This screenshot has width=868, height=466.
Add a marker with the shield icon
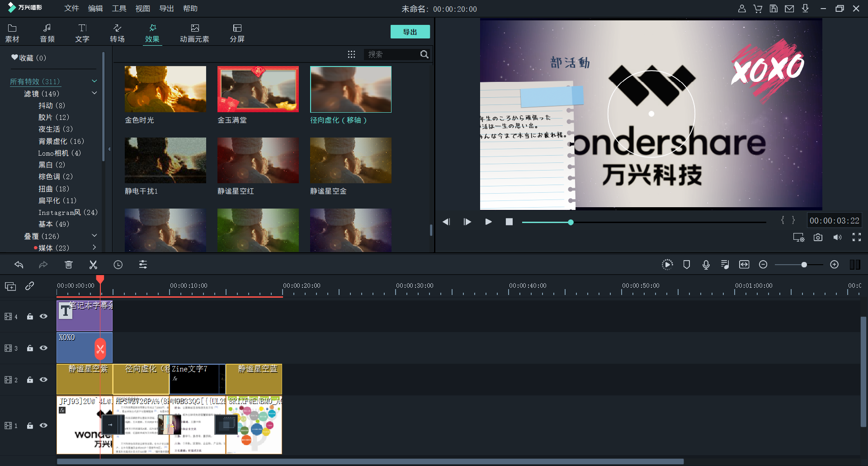click(686, 265)
